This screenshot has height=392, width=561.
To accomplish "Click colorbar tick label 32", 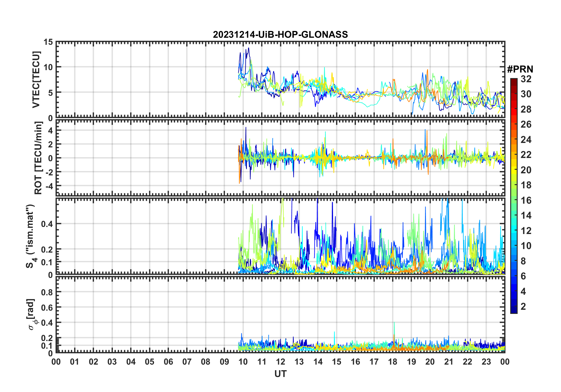I will coord(526,79).
